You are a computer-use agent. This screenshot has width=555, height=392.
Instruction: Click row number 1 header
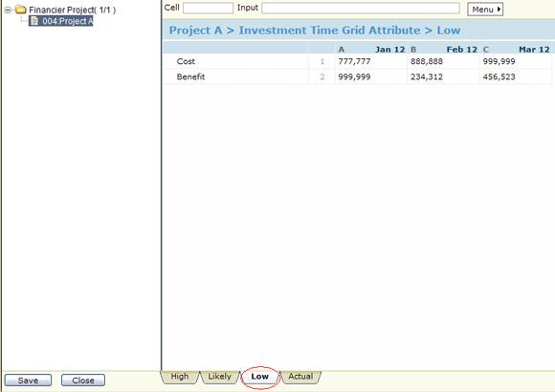(322, 61)
